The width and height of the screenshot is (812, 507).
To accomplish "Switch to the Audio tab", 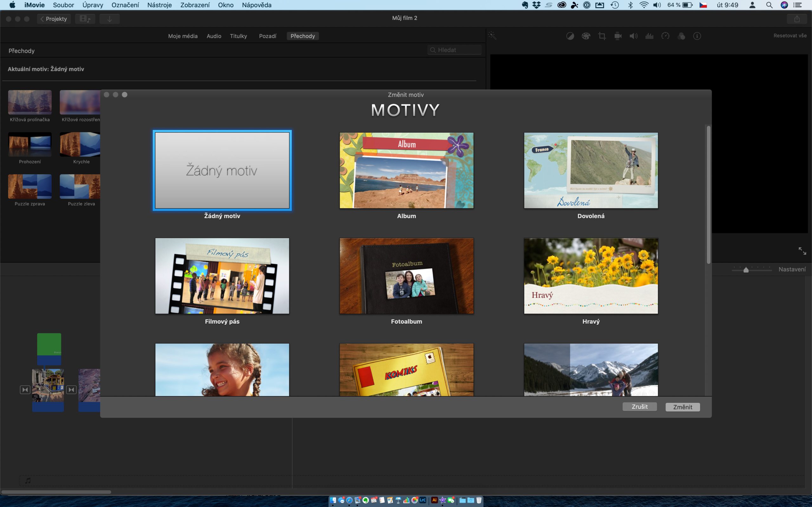I will click(214, 36).
